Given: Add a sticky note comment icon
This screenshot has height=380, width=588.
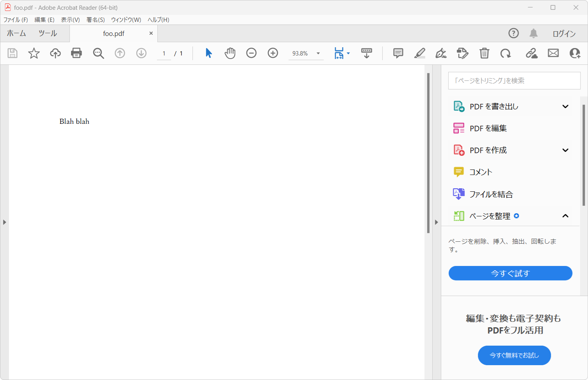Looking at the screenshot, I should [x=398, y=53].
